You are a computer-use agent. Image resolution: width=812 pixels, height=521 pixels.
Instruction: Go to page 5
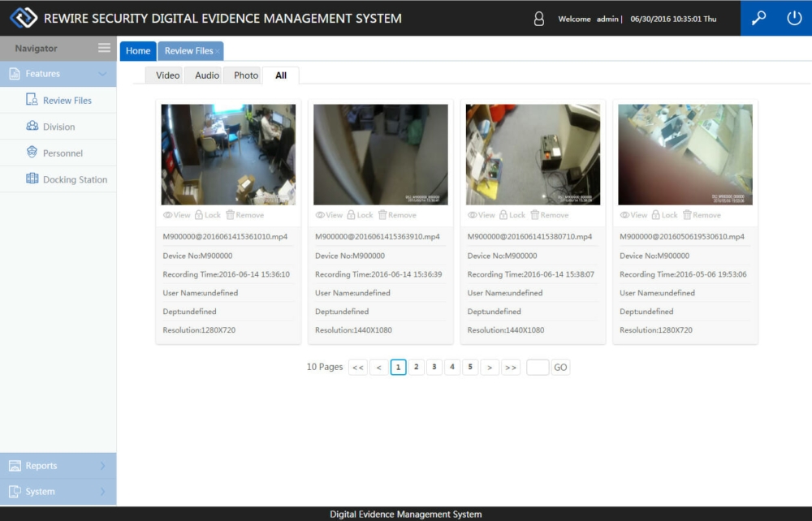[470, 368]
